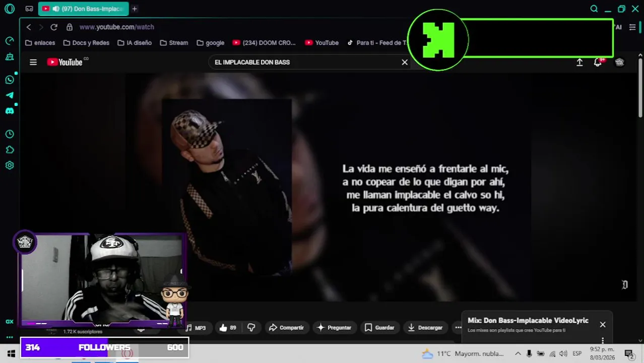Open the enlaces bookmark folder
Image resolution: width=644 pixels, height=363 pixels.
point(40,43)
